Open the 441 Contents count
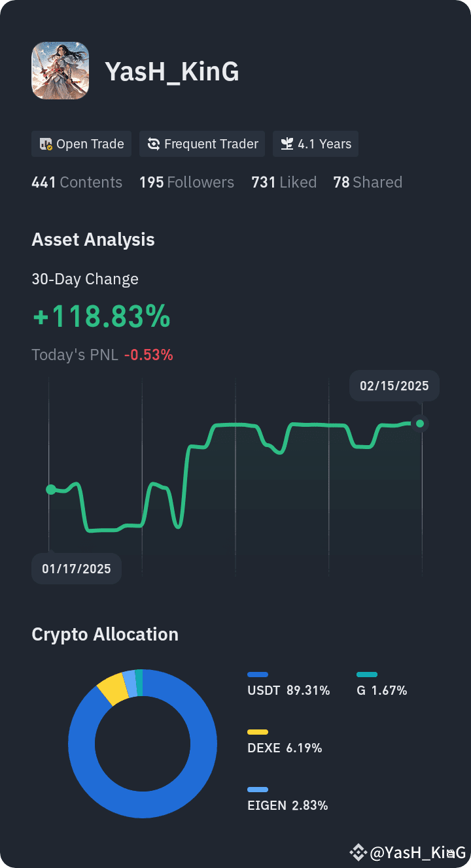This screenshot has height=868, width=471. 77,182
